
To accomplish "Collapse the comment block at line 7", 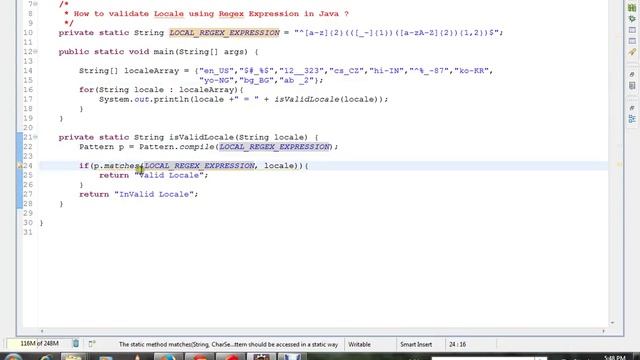I will pyautogui.click(x=36, y=4).
